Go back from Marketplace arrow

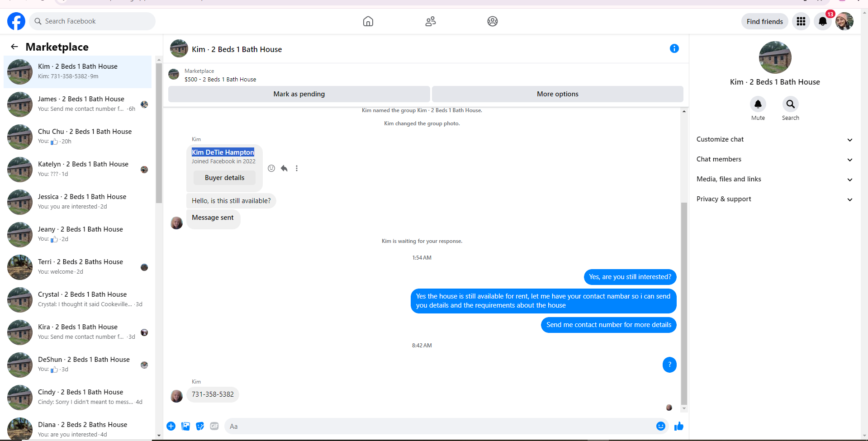[x=14, y=47]
